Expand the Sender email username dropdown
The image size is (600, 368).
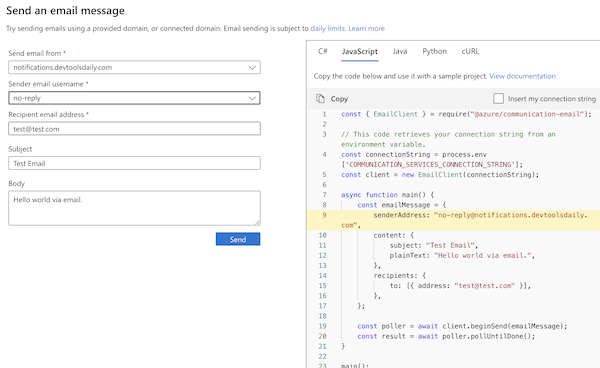click(x=134, y=98)
